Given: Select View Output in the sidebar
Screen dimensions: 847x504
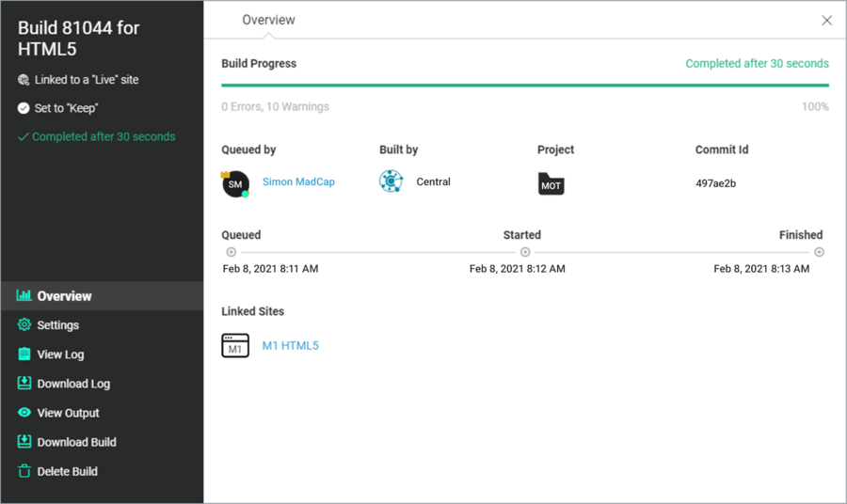Looking at the screenshot, I should coord(102,412).
